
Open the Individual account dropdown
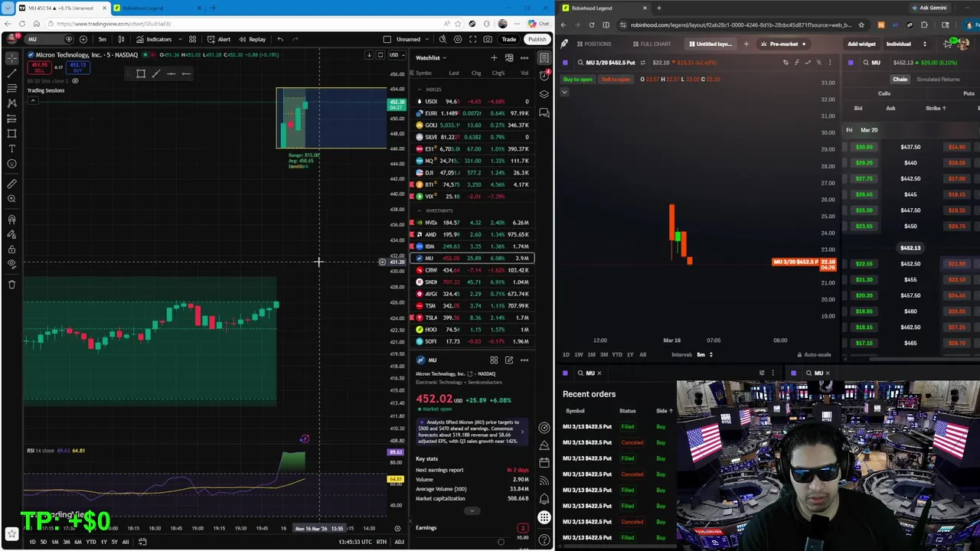point(906,44)
